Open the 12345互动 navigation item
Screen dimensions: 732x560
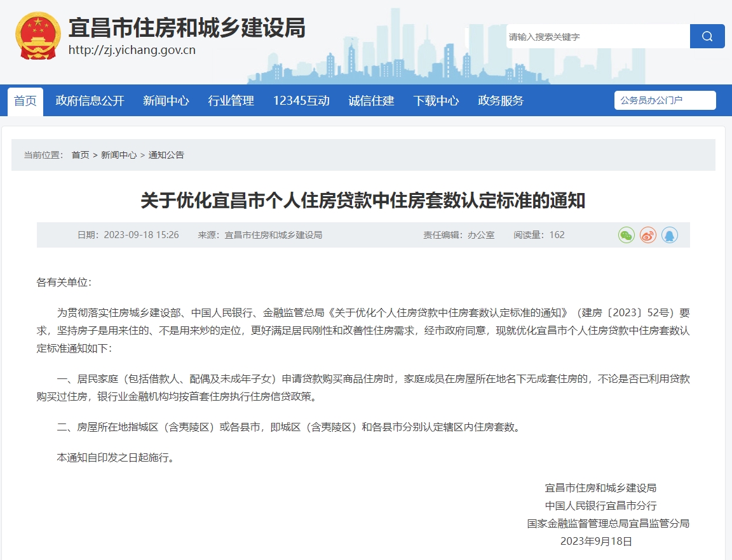(301, 101)
